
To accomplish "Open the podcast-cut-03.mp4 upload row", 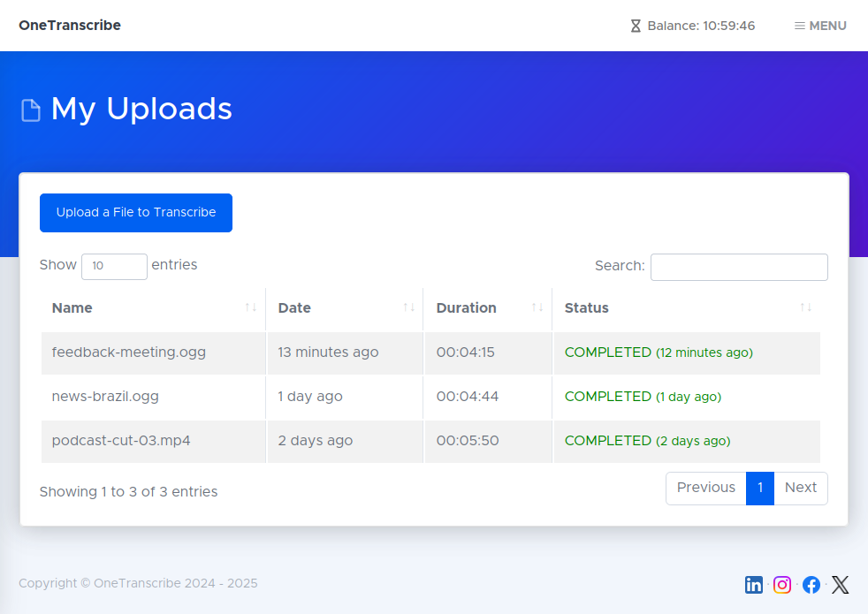I will tap(121, 441).
